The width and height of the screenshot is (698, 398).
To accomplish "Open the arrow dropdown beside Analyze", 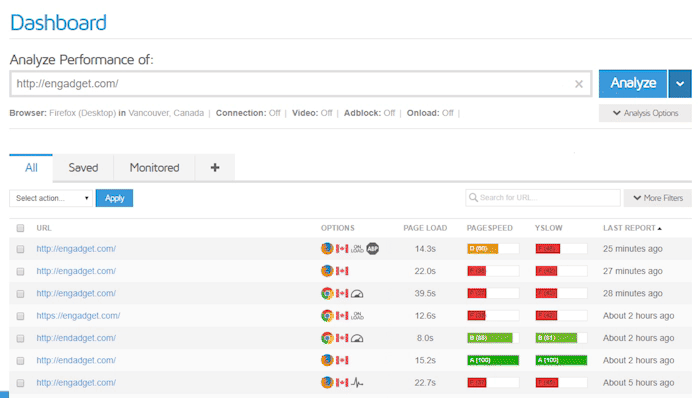I will click(x=680, y=83).
